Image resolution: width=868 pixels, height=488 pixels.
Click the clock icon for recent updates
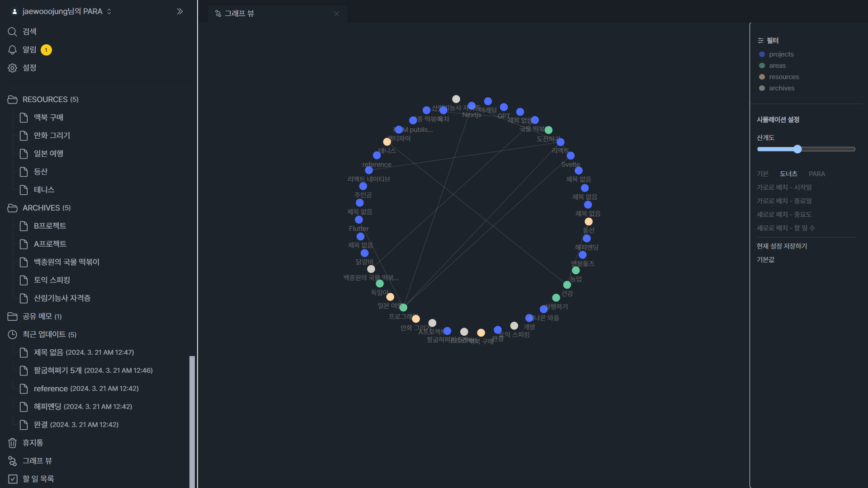pos(12,334)
